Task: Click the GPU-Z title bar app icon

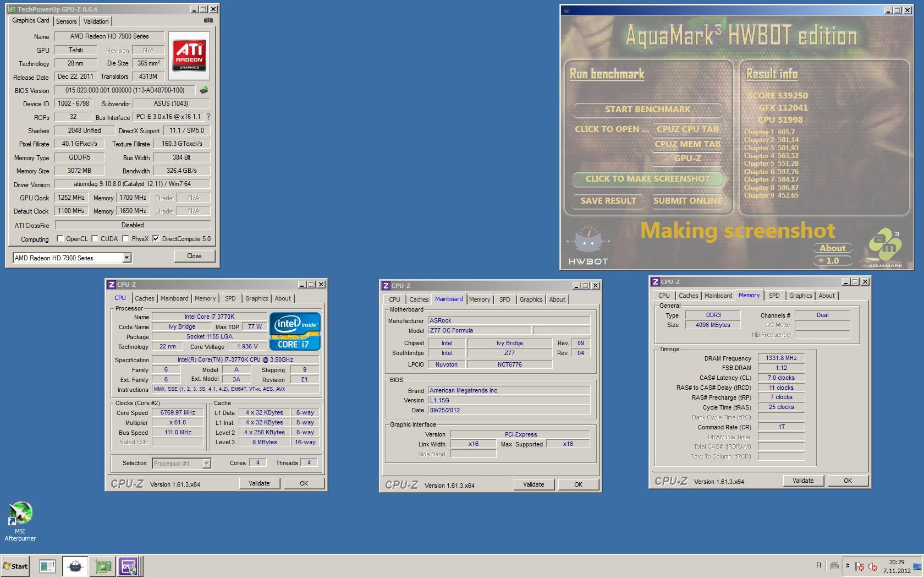Action: tap(12, 9)
